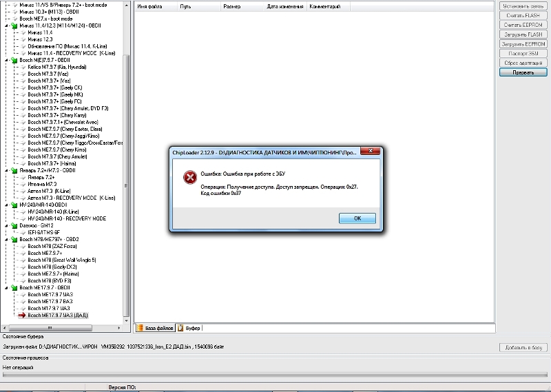Close the ChipLoader error dialog window

click(x=371, y=150)
